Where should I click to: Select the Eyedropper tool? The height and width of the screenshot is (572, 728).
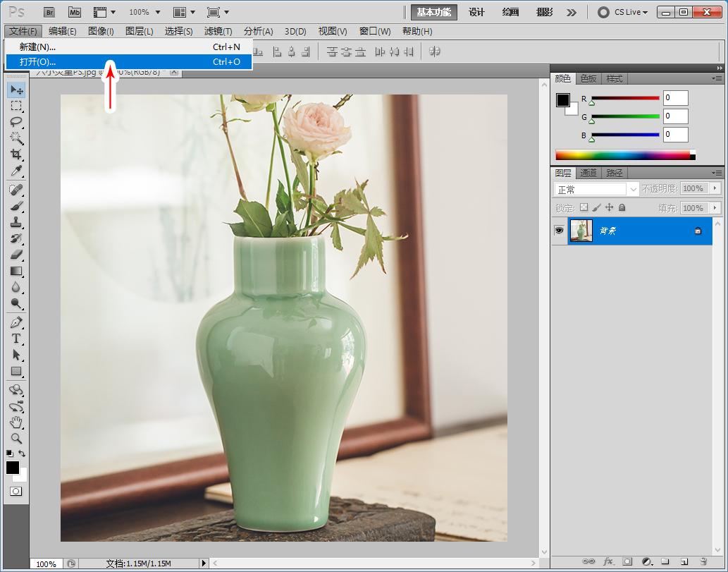click(x=16, y=171)
